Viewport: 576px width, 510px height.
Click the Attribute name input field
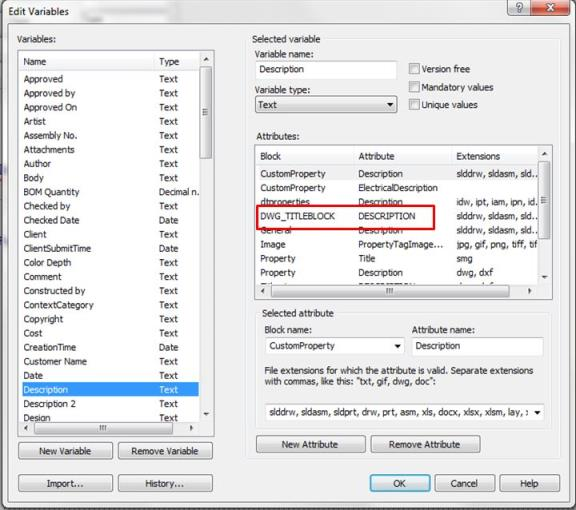click(x=477, y=346)
